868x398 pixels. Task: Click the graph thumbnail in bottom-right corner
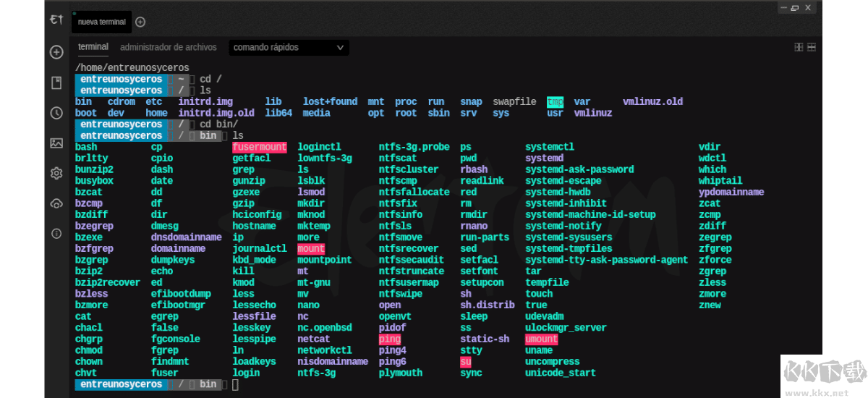pos(824,376)
